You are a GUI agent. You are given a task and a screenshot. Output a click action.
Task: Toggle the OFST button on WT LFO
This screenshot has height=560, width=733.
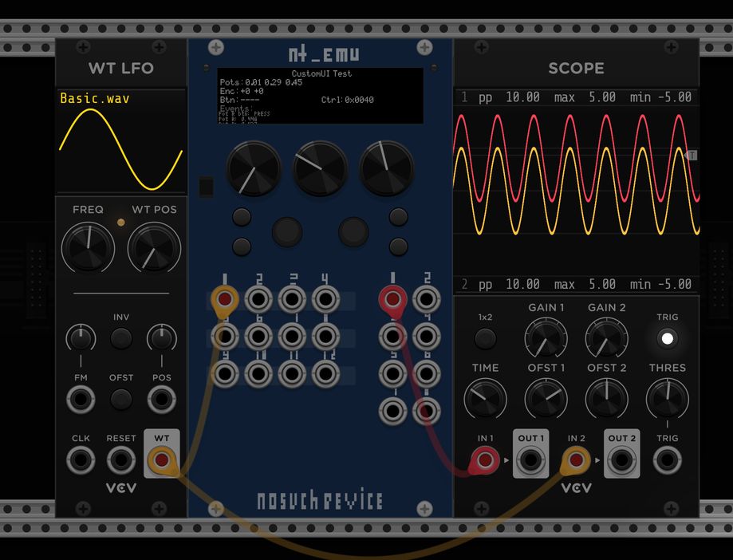click(121, 399)
